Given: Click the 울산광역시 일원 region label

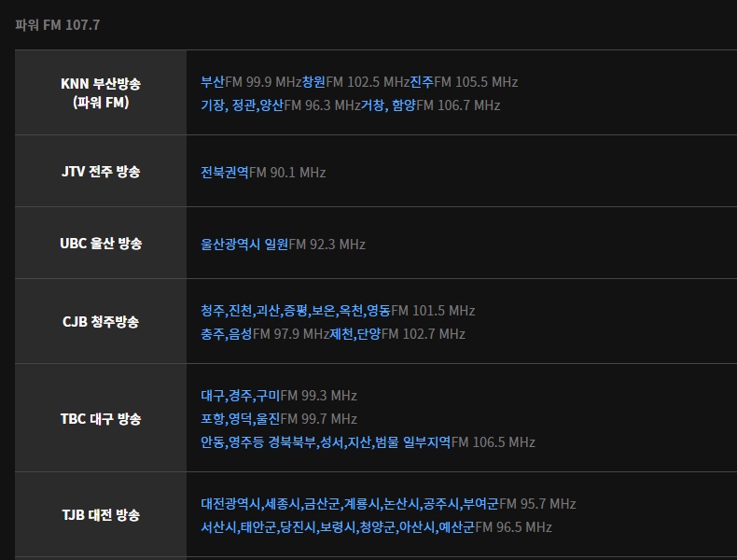Looking at the screenshot, I should pos(244,245).
